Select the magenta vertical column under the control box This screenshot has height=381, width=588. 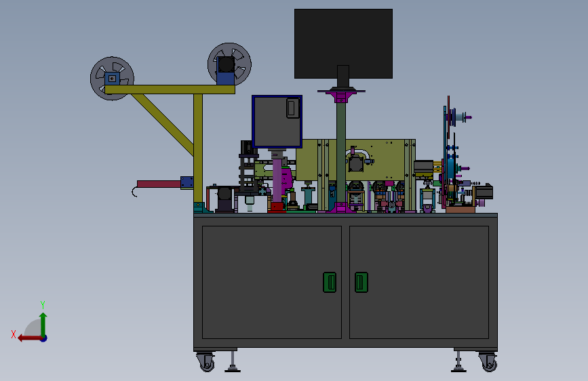click(x=277, y=180)
